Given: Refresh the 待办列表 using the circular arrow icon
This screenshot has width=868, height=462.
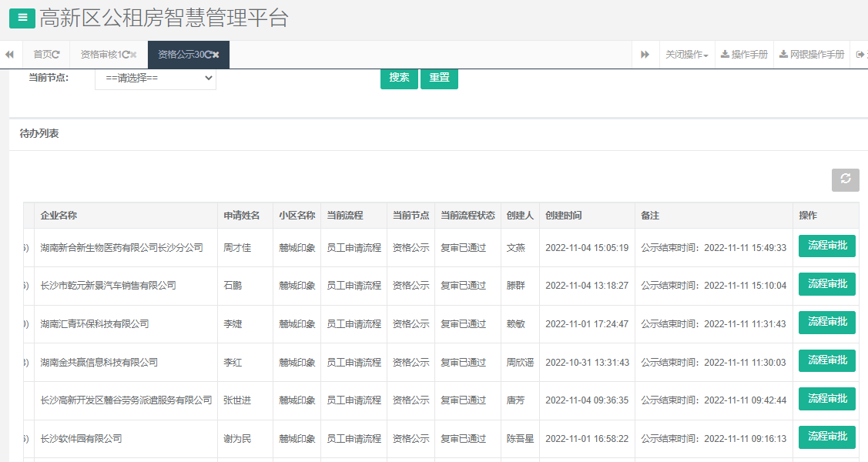Looking at the screenshot, I should click(x=845, y=179).
